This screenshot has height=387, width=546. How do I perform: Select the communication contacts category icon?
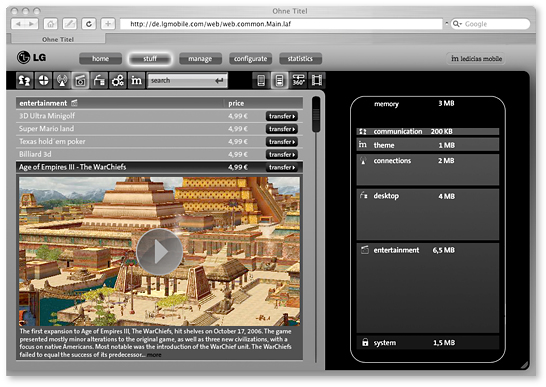[x=25, y=80]
